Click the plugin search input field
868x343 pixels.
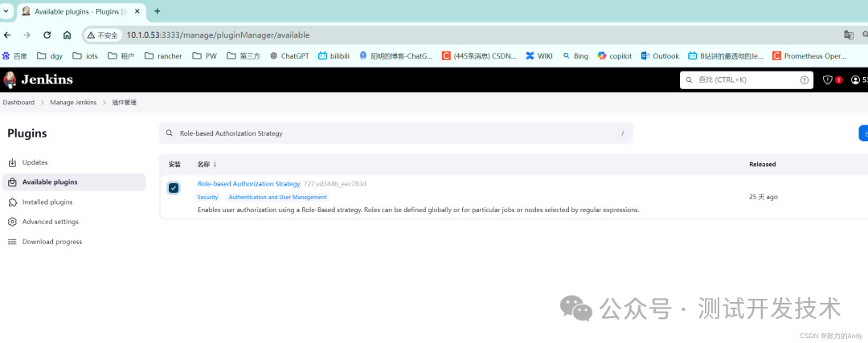click(395, 133)
